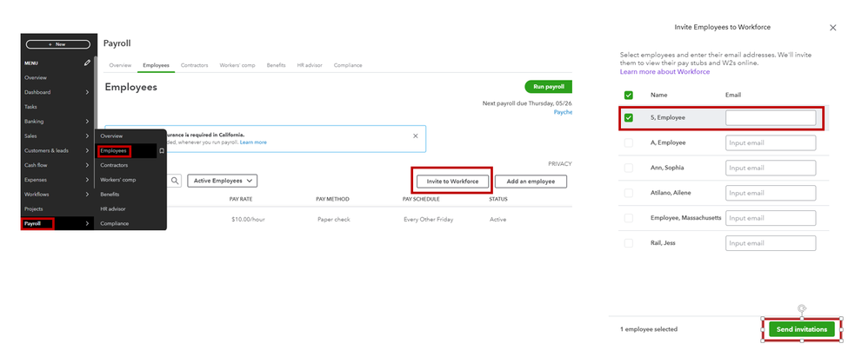Image resolution: width=868 pixels, height=357 pixels.
Task: Open the Learn more link in banner
Action: (x=253, y=142)
